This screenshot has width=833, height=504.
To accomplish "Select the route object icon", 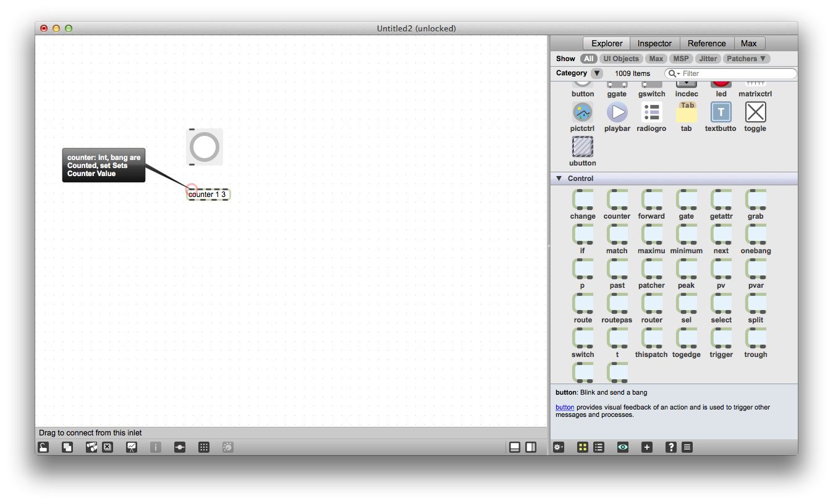I will coord(582,304).
